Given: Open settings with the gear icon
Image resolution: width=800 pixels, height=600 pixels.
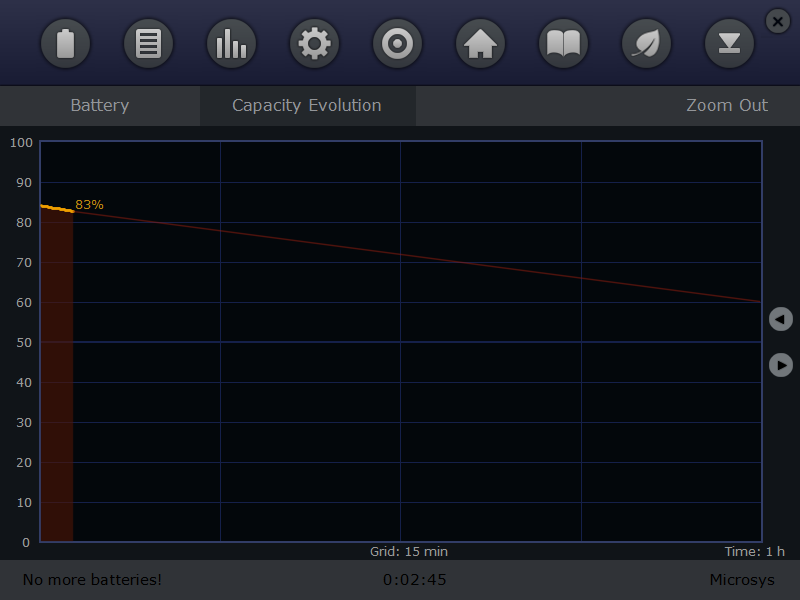Looking at the screenshot, I should point(314,43).
